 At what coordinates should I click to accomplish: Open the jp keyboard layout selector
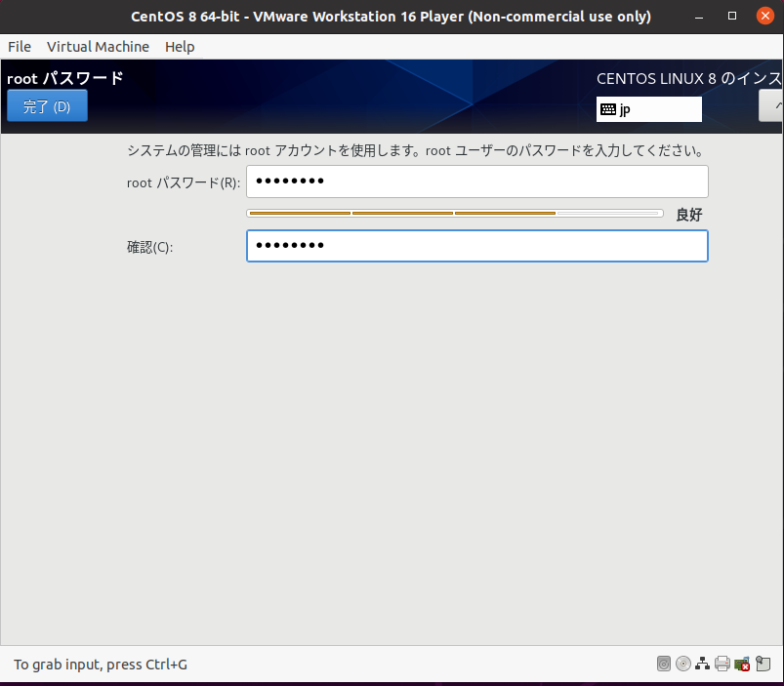coord(649,109)
